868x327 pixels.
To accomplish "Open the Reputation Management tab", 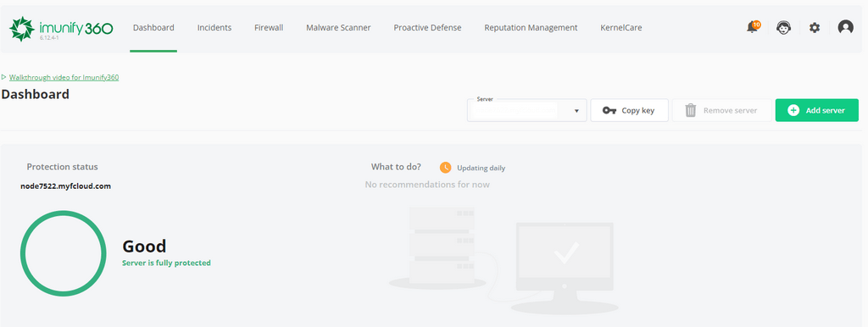I will [x=531, y=27].
